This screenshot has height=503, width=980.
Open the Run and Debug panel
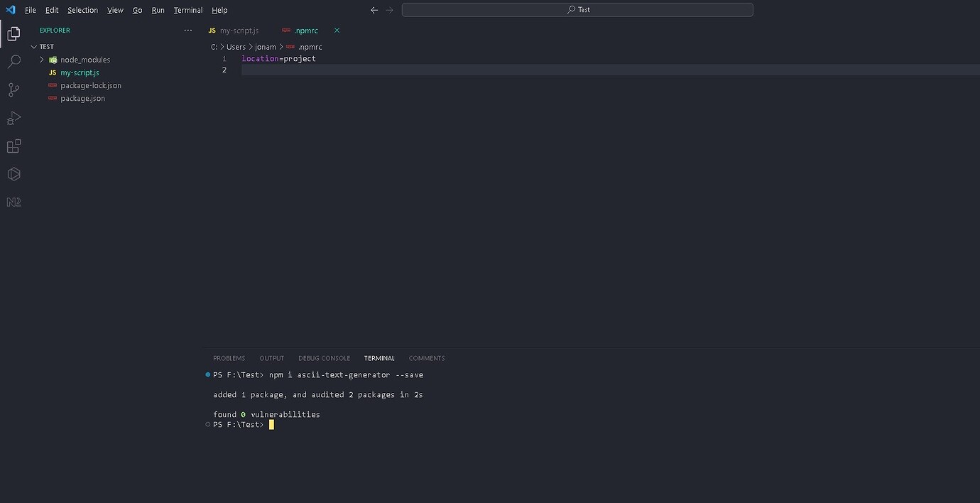point(13,118)
